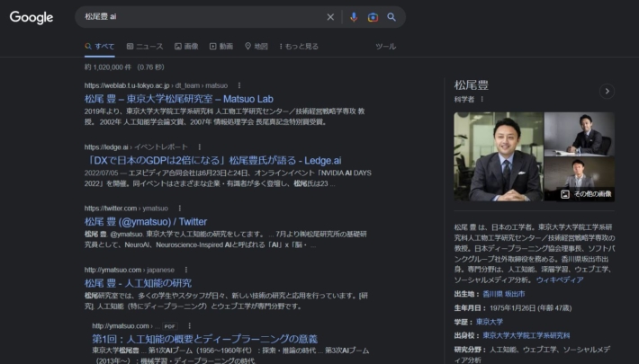Viewport: 639px width, 364px height.
Task: Open the top-right small photo thumbnail
Action: coord(580,134)
